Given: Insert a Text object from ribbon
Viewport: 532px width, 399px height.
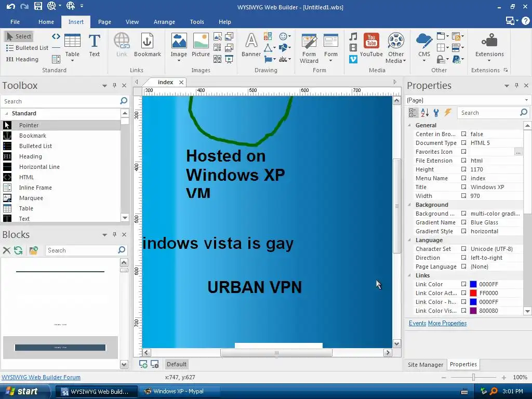Looking at the screenshot, I should [95, 46].
